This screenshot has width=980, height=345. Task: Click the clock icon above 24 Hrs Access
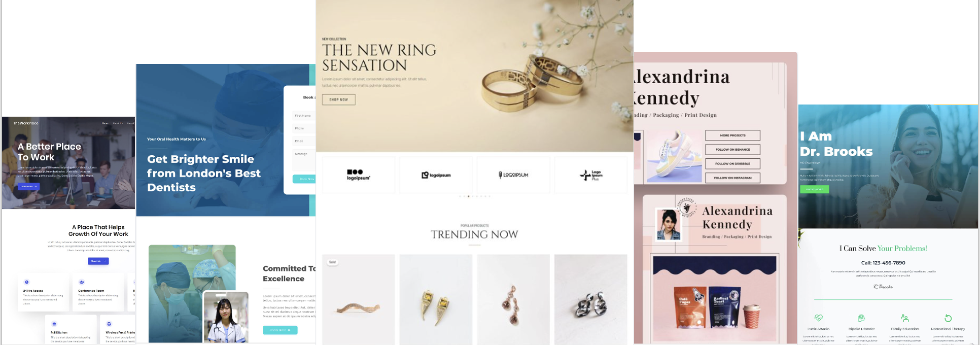(x=27, y=282)
